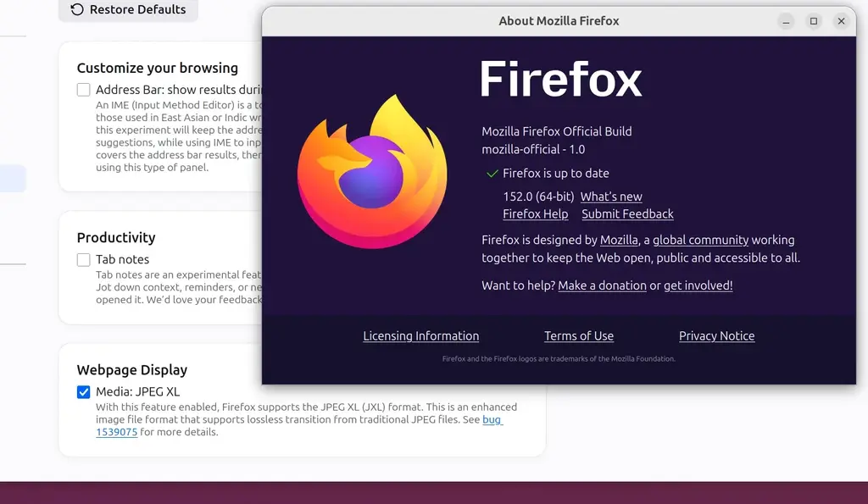Click the Media: JPEG XL label
The width and height of the screenshot is (868, 504).
(x=138, y=391)
